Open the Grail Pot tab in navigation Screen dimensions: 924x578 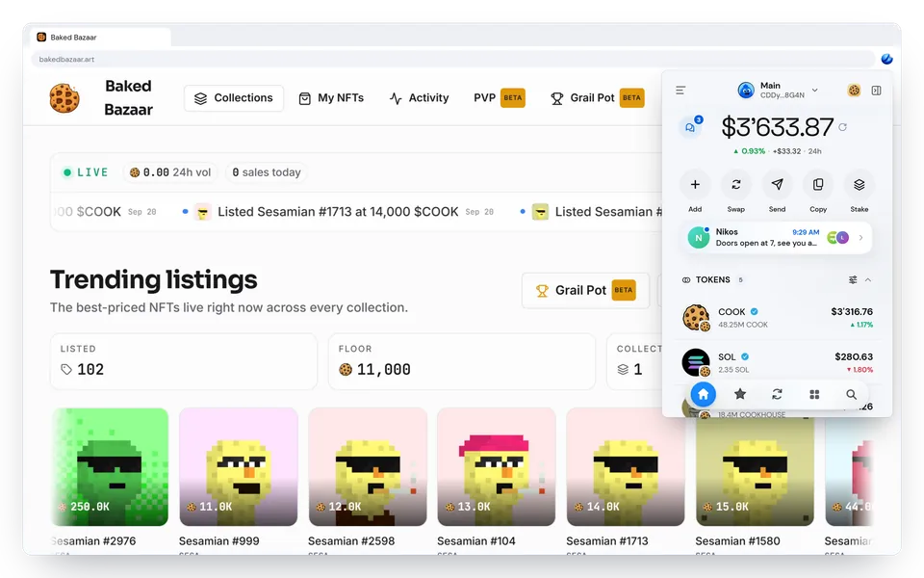pos(597,98)
